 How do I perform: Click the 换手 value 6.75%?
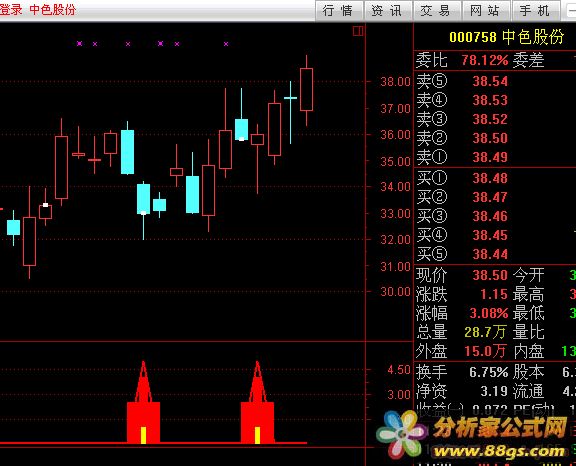tap(489, 372)
